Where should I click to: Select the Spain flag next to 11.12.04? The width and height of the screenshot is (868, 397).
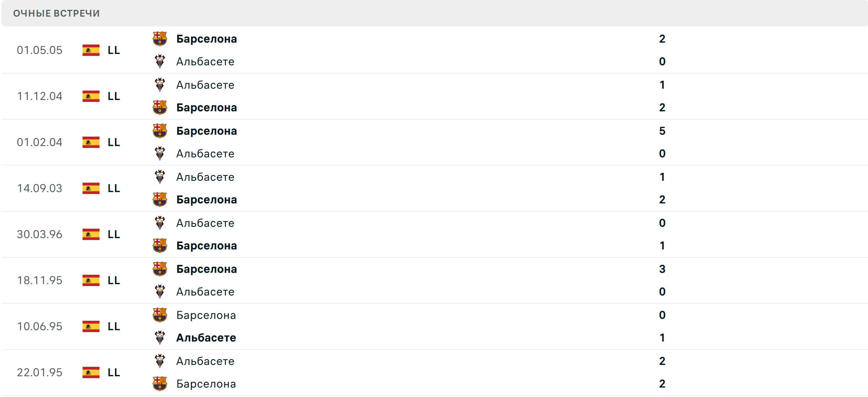(91, 96)
